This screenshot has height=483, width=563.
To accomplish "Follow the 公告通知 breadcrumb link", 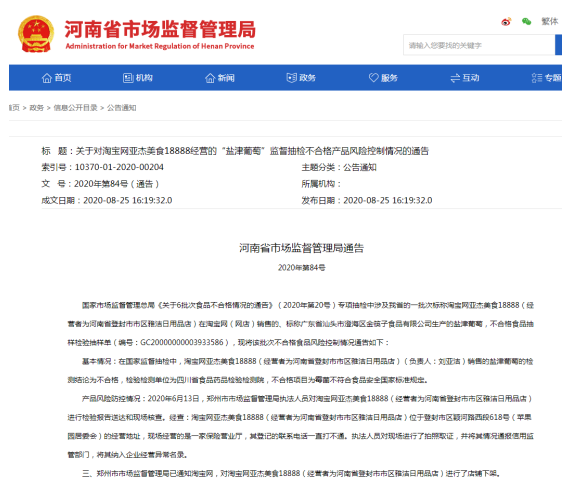I will pos(122,108).
